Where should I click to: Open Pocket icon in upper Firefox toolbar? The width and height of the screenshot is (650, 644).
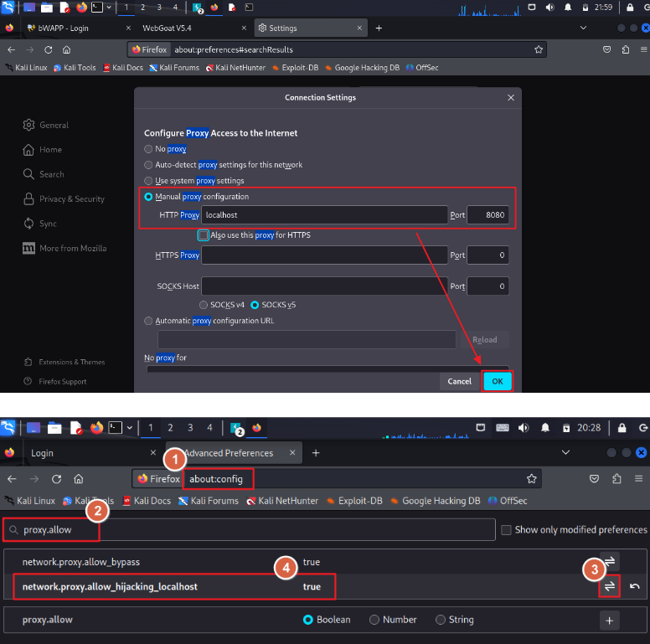[x=606, y=49]
